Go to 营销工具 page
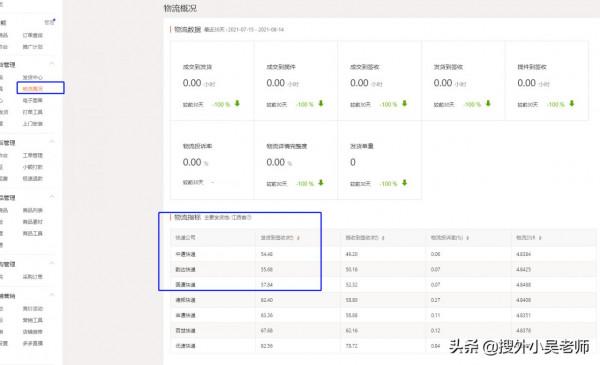600x365 pixels. 33,320
